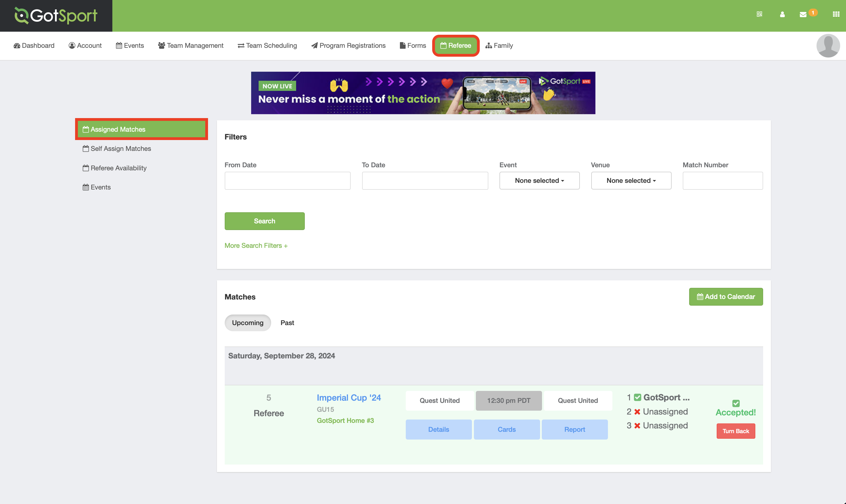Click the GU15 age group text

coord(325,409)
